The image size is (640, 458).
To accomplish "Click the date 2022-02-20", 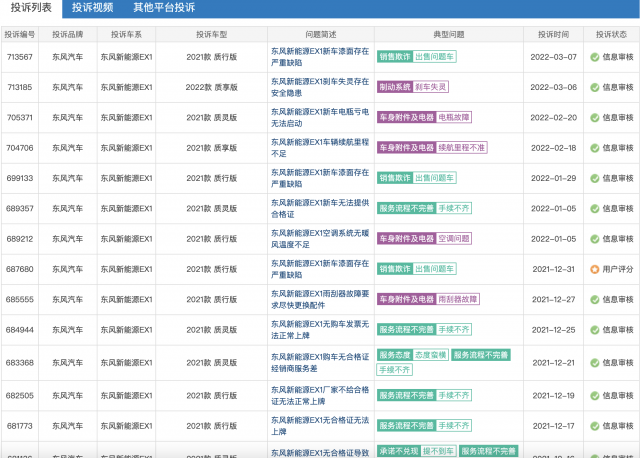I will [x=553, y=118].
